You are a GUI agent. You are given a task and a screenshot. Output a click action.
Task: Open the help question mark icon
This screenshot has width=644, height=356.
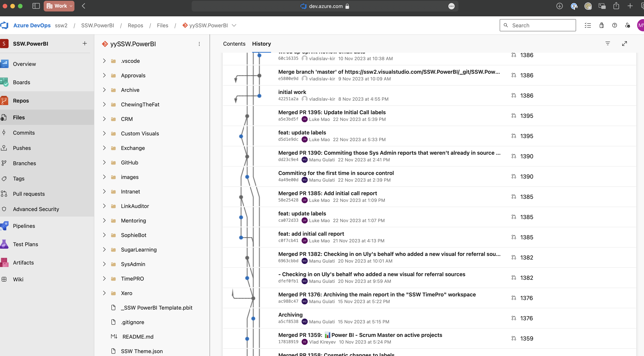pyautogui.click(x=614, y=25)
